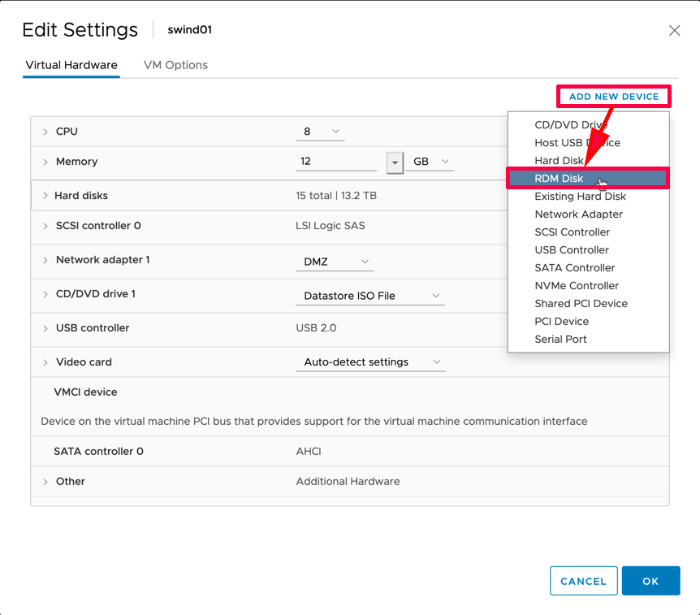
Task: Choose PCI Device menu entry
Action: [x=589, y=321]
